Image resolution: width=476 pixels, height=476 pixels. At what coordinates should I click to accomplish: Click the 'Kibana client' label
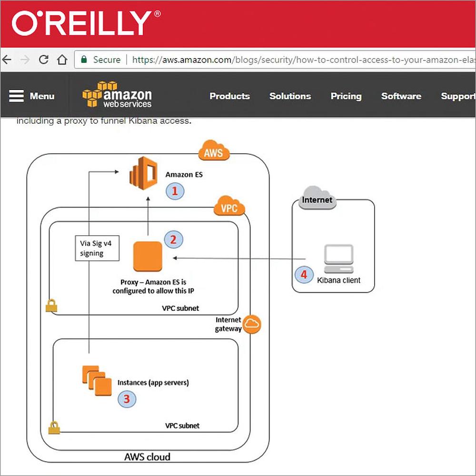(x=339, y=280)
